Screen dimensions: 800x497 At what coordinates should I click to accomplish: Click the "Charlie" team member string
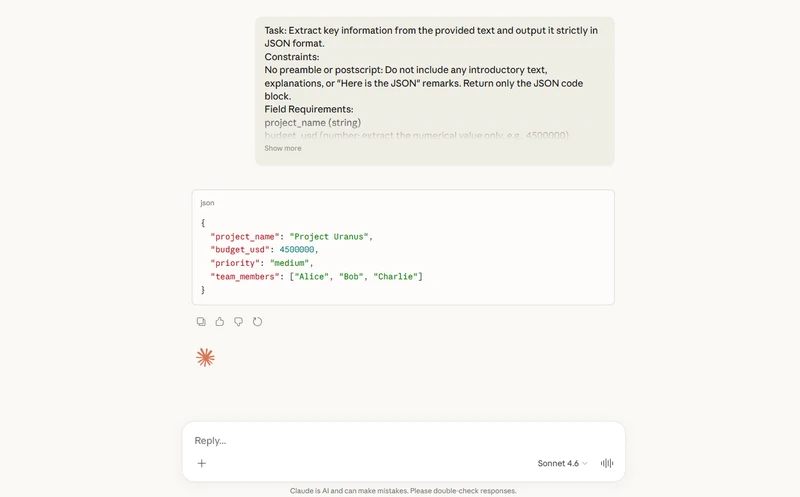coord(395,277)
